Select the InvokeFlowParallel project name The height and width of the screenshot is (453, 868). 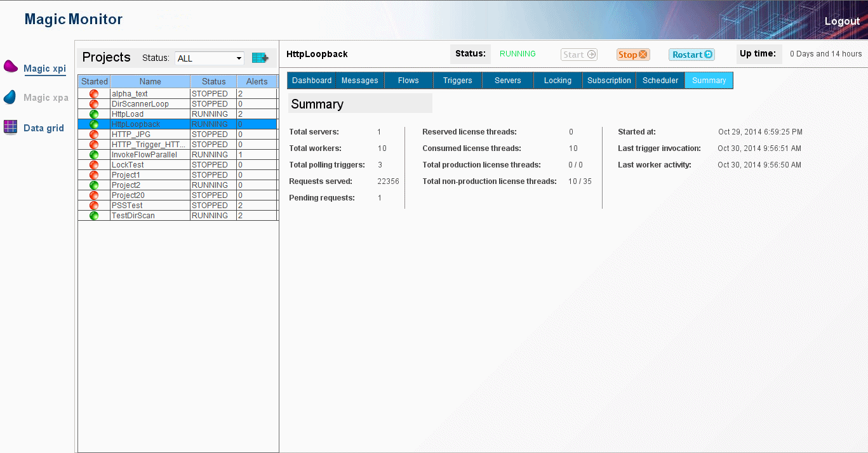[144, 155]
